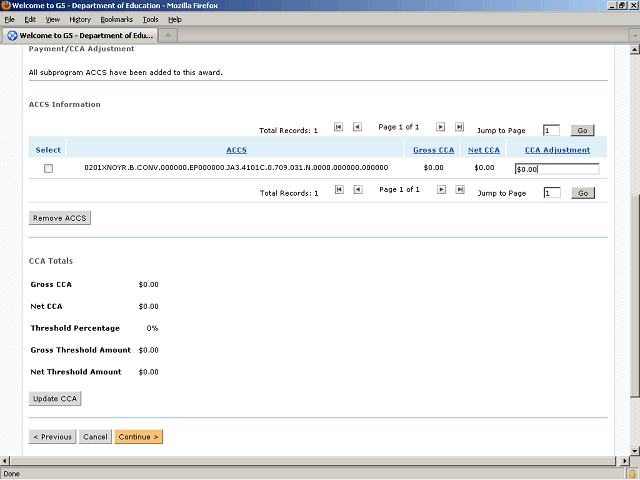Go to first page in top pagination

coord(339,128)
